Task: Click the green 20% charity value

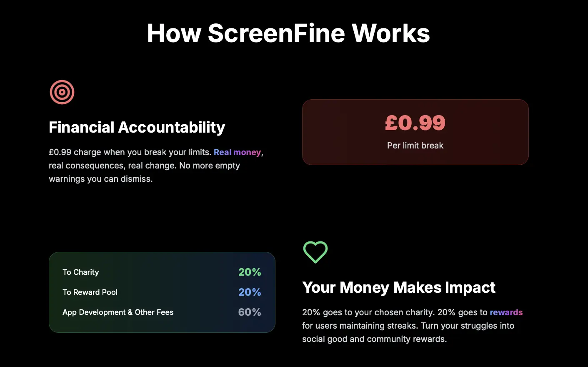Action: pos(250,272)
